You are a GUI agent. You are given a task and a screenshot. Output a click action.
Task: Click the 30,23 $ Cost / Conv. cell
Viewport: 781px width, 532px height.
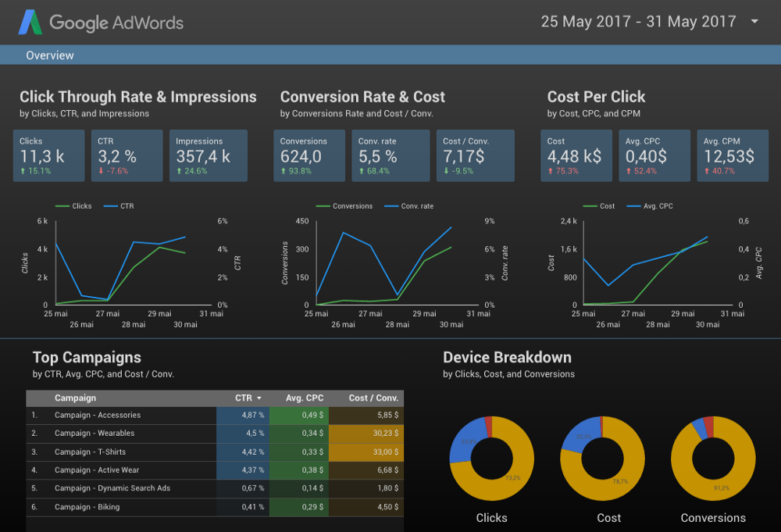366,434
